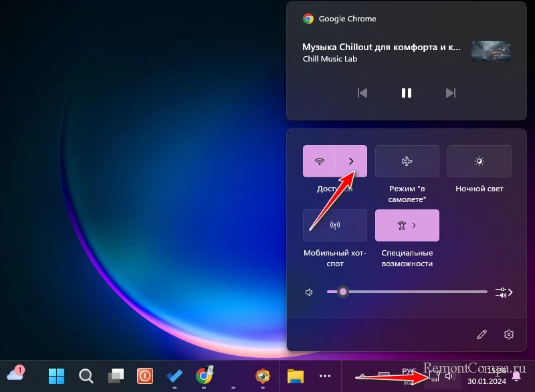This screenshot has height=392, width=535.
Task: Open the Windows Start menu
Action: tap(57, 375)
